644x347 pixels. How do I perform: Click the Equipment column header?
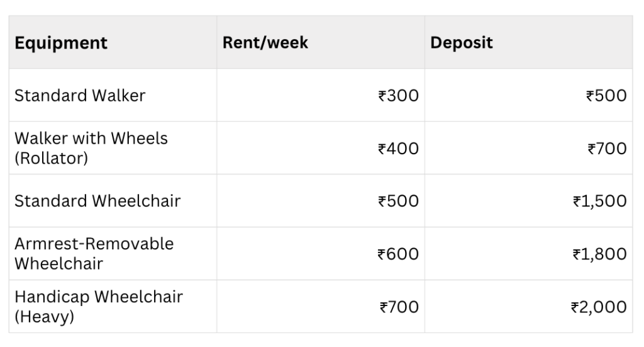coord(61,43)
